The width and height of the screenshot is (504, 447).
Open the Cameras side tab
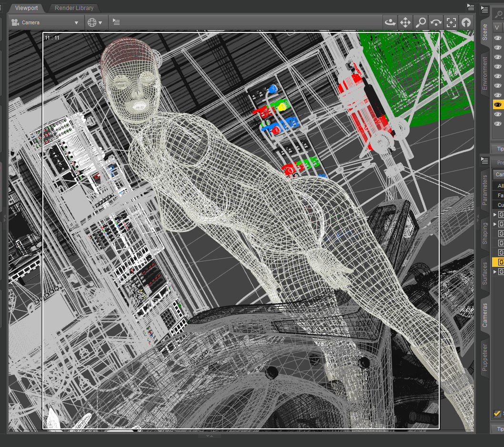tap(485, 315)
